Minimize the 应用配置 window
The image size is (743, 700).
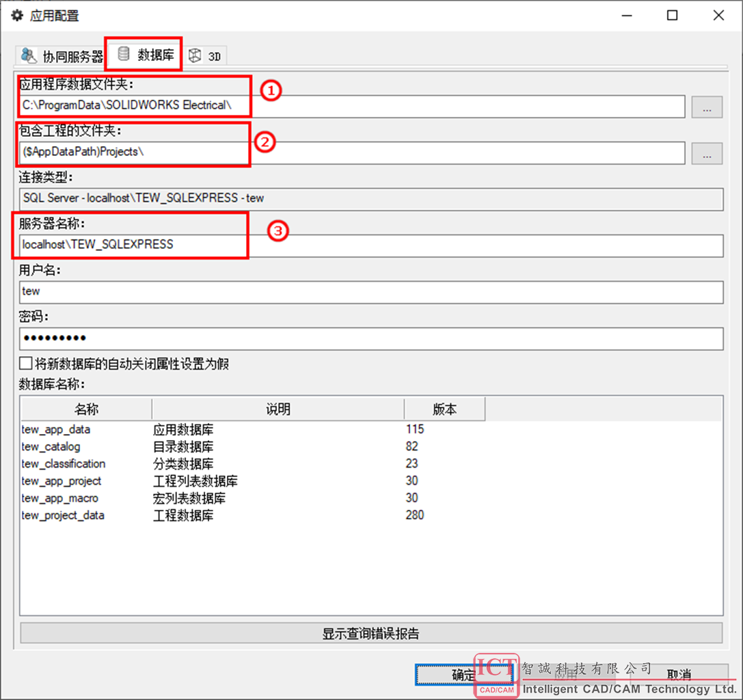(627, 16)
